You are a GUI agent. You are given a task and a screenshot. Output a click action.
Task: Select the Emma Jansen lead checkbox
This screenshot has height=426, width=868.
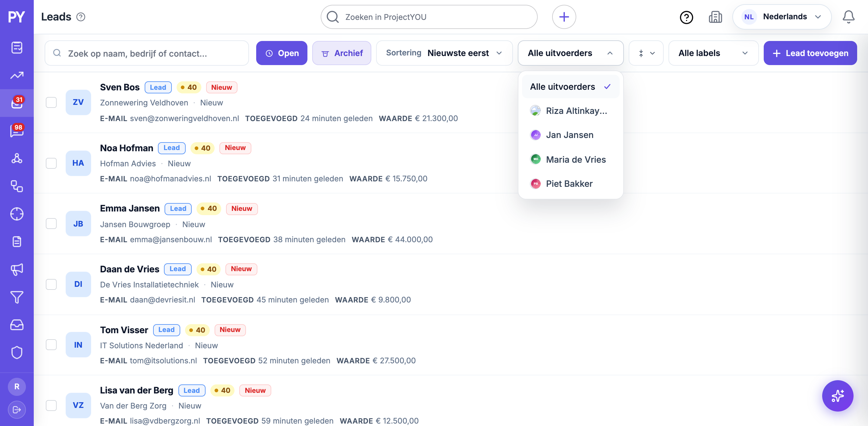(x=51, y=224)
